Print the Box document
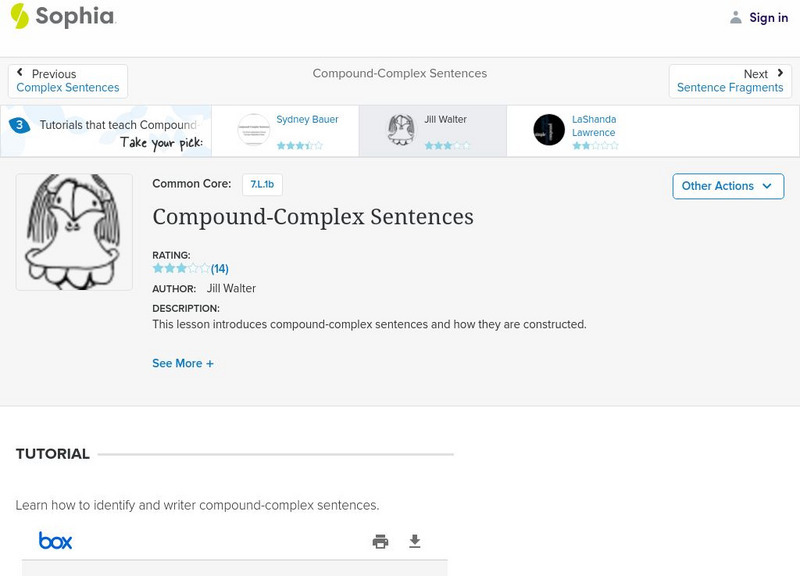 pos(380,541)
